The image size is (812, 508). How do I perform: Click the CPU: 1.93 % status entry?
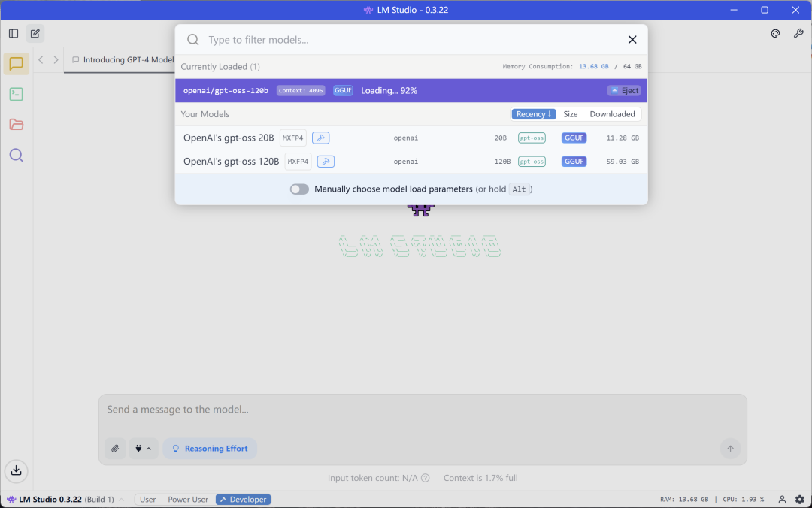point(743,500)
